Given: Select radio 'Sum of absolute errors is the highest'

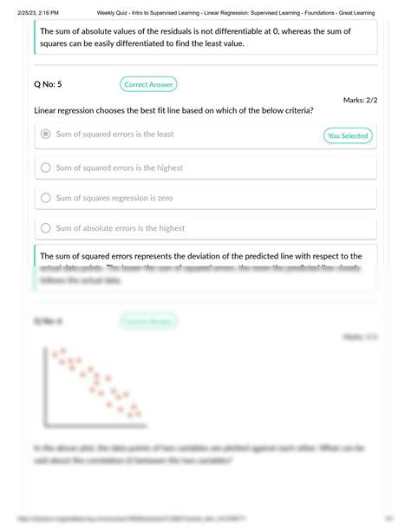Looking at the screenshot, I should coord(45,228).
